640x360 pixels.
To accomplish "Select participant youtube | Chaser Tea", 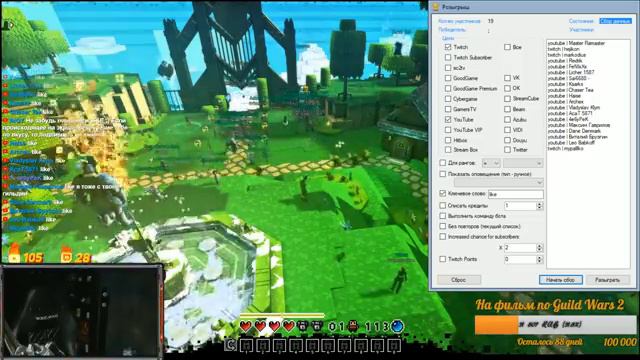I will click(x=571, y=90).
